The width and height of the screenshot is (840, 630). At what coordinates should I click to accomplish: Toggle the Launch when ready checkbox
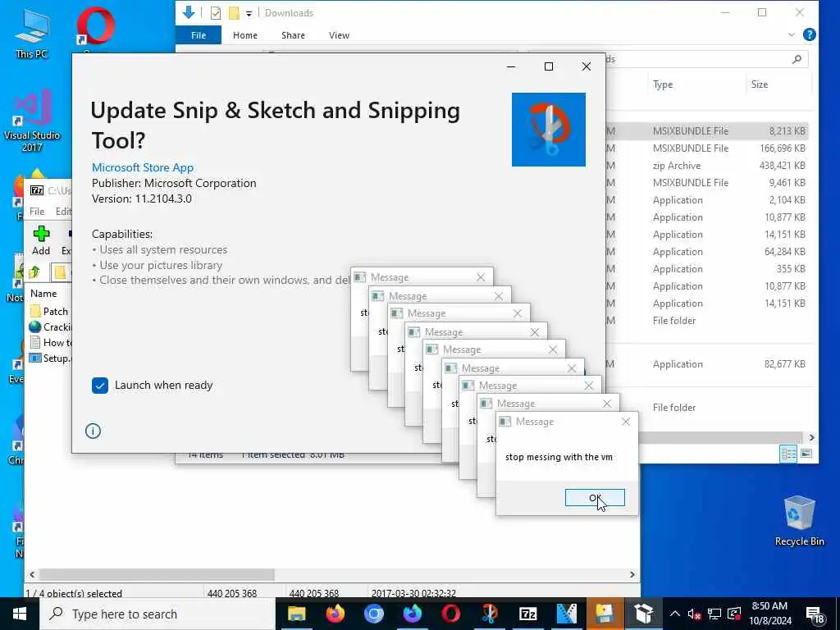[x=99, y=386]
